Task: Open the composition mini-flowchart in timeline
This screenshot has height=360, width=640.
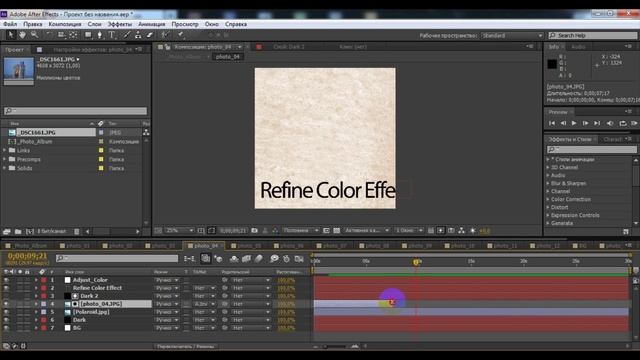Action: tap(189, 259)
